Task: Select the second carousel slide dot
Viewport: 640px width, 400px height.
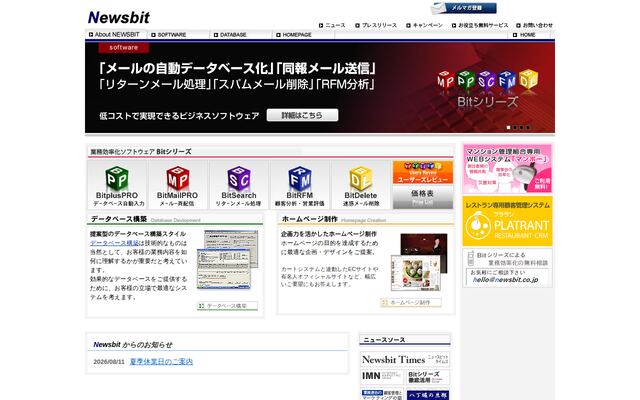Action: [515, 127]
